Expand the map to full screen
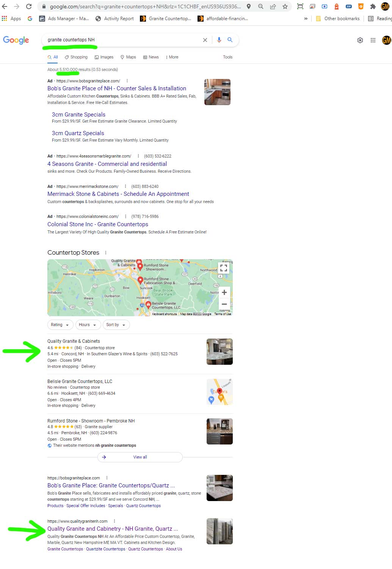This screenshot has width=392, height=569. pyautogui.click(x=224, y=268)
